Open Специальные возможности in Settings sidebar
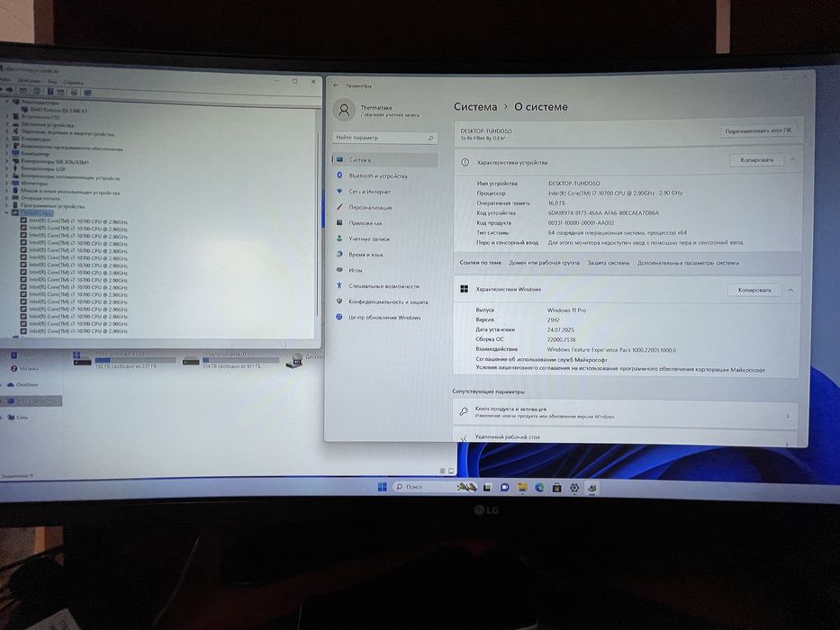 pyautogui.click(x=384, y=286)
